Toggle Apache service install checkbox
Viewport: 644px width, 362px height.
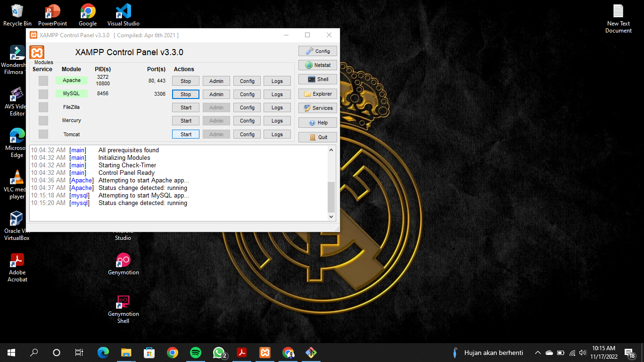tap(43, 81)
